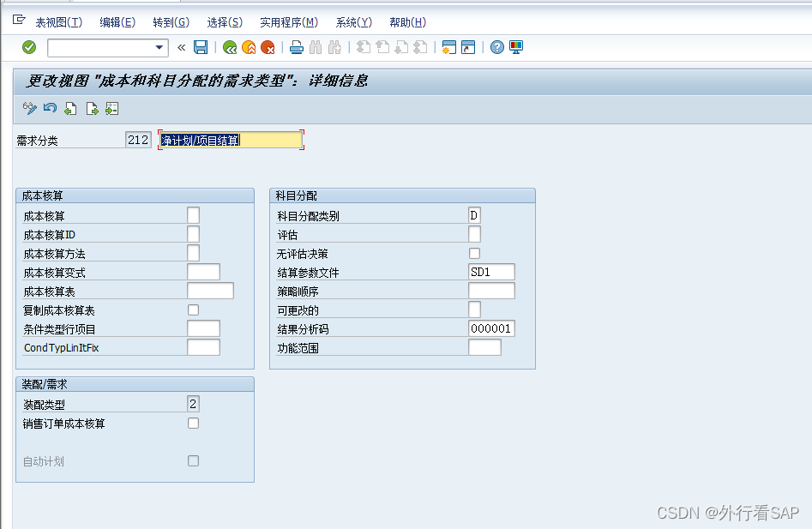Screen dimensions: 812x529
Task: Click the 条件类型行项目 input field
Action: (203, 328)
